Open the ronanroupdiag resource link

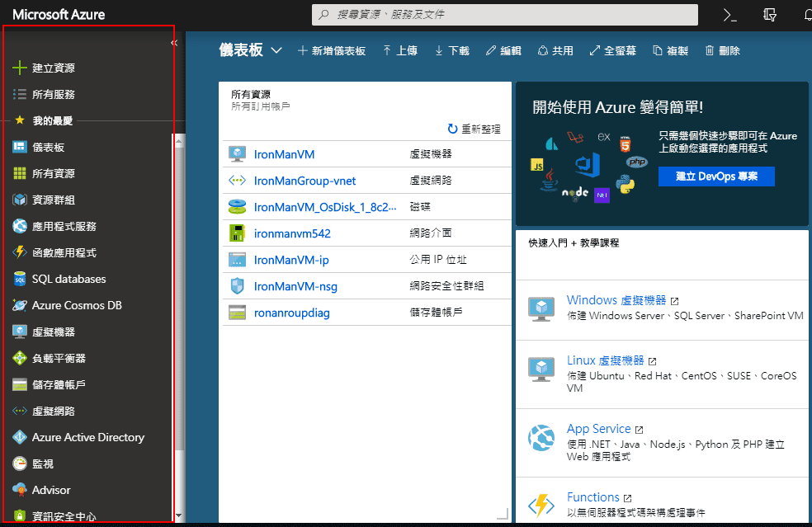(x=292, y=313)
